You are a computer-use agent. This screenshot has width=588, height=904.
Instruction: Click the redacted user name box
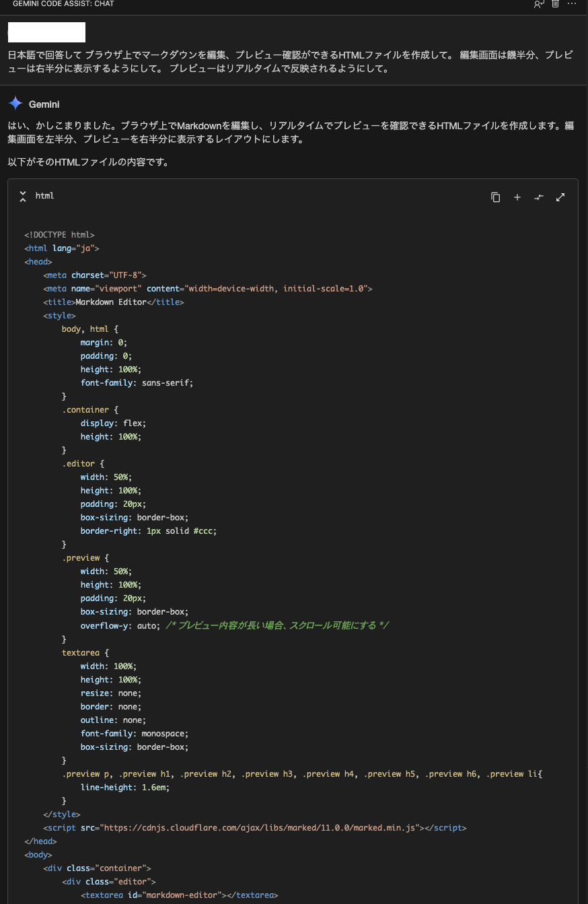coord(46,32)
